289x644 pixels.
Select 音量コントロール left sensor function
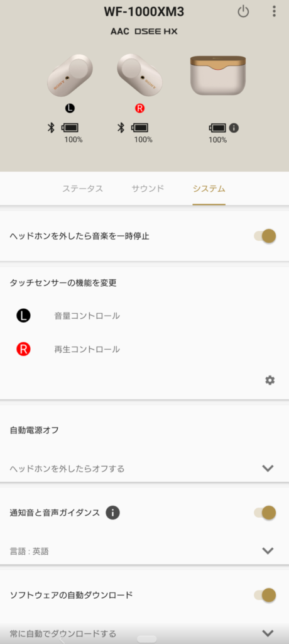tap(87, 316)
